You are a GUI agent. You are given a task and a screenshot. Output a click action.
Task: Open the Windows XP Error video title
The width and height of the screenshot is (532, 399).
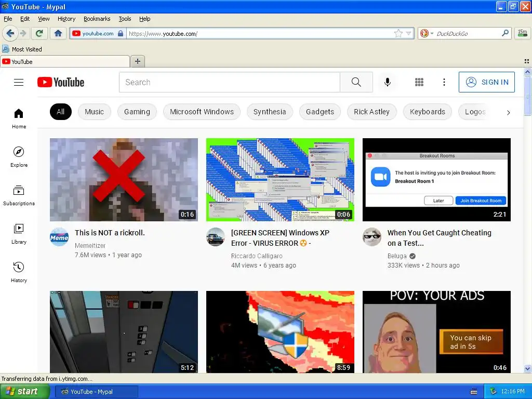coord(280,238)
